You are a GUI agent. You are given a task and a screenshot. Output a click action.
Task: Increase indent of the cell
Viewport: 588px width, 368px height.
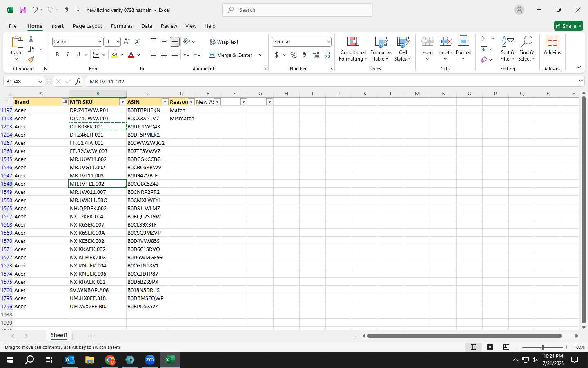pyautogui.click(x=197, y=55)
